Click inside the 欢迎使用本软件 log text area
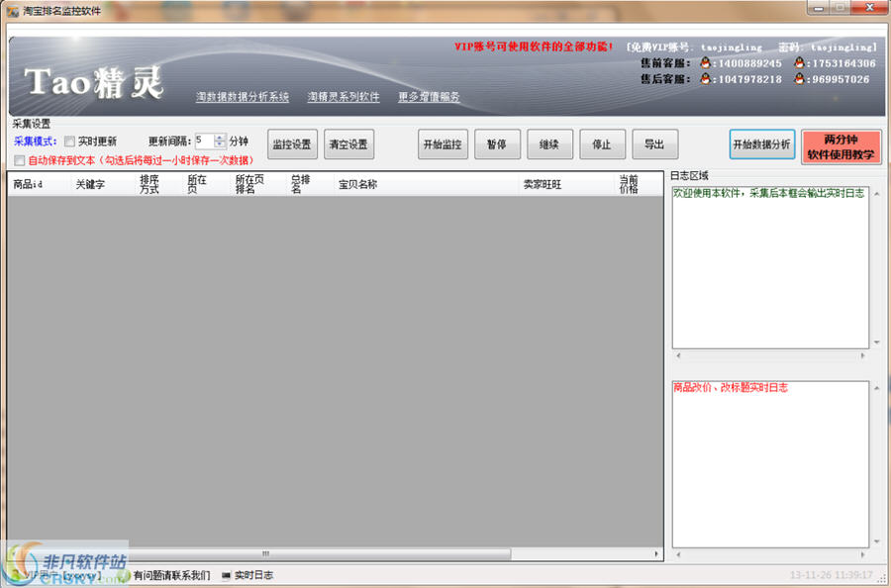891x588 pixels. point(770,267)
